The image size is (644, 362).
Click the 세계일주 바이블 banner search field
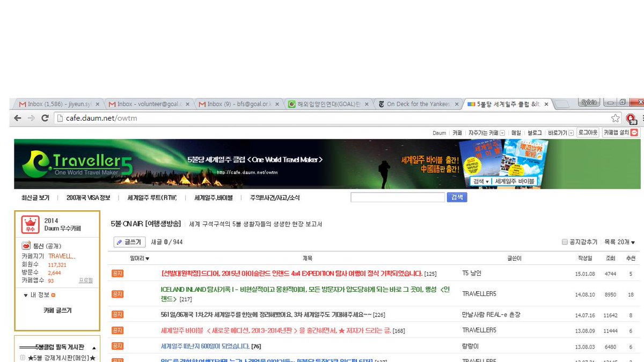515,182
